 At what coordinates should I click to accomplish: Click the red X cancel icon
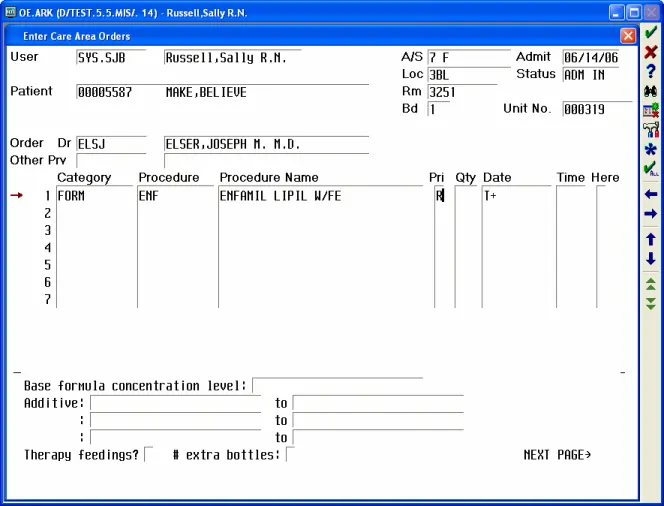(651, 52)
